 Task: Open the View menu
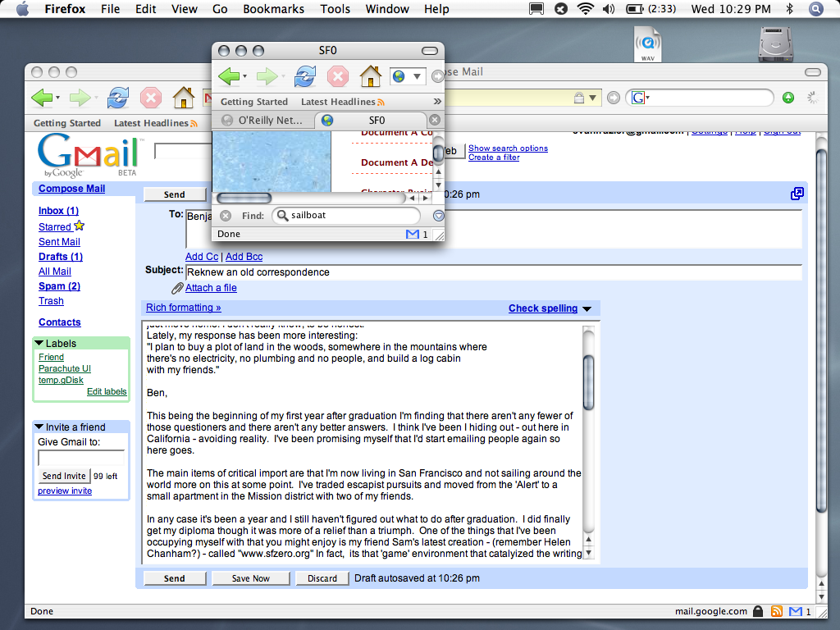185,9
